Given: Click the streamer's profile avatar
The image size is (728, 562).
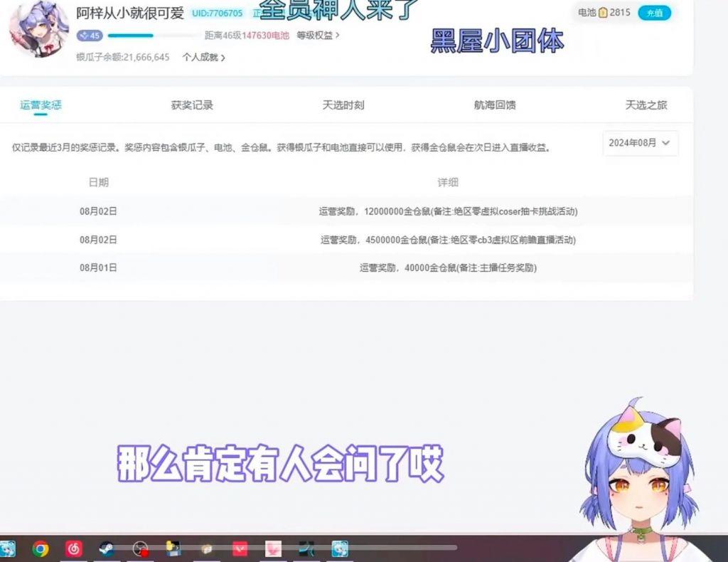Looking at the screenshot, I should 38,28.
